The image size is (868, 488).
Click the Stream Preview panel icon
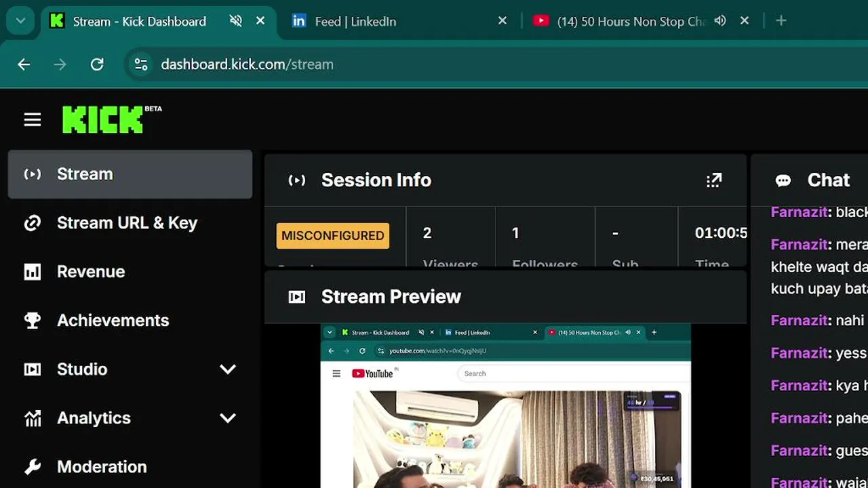pos(297,297)
